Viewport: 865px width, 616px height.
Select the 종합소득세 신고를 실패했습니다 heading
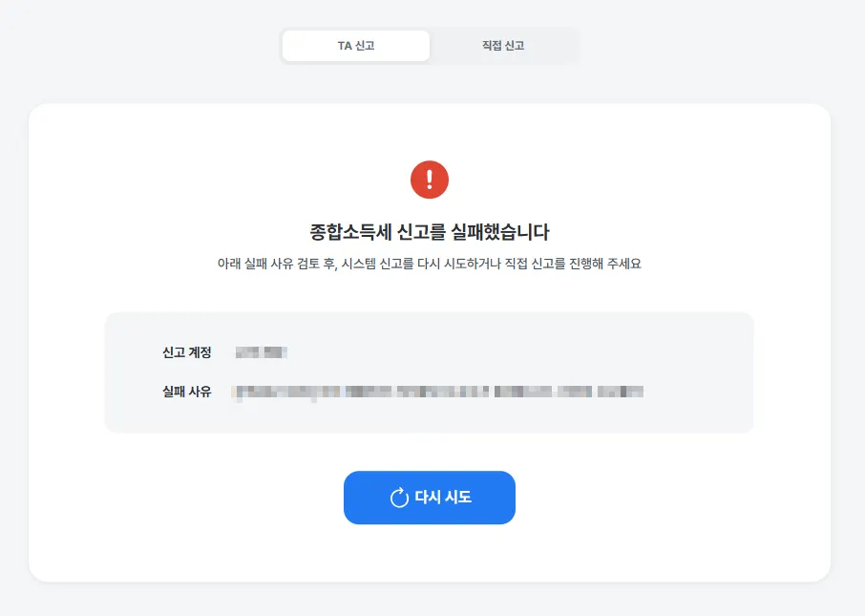point(430,232)
